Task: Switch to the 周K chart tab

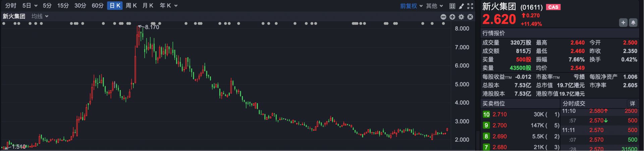Action: pyautogui.click(x=131, y=6)
